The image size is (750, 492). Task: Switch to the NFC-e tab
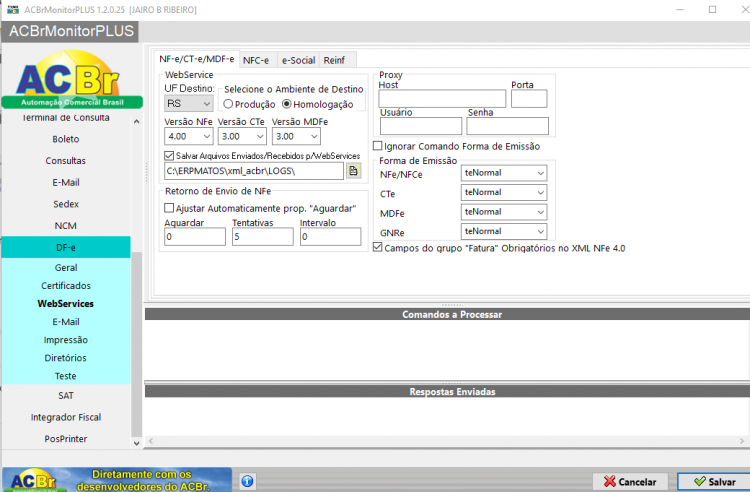(256, 60)
